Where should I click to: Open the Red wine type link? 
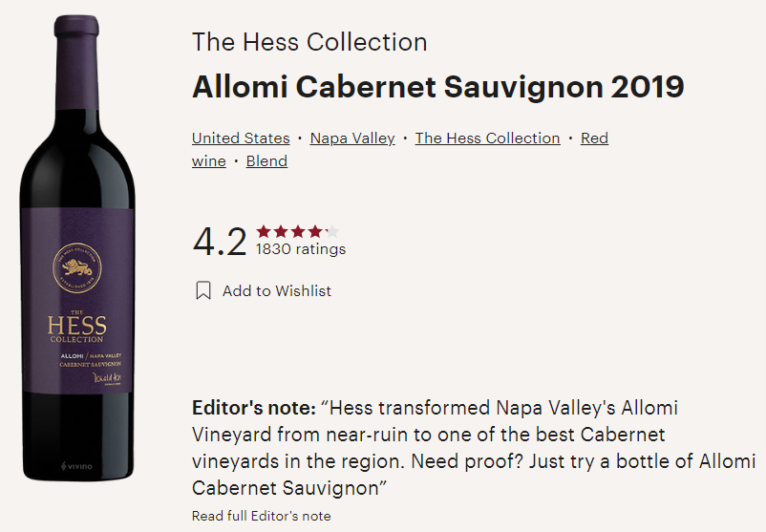pyautogui.click(x=594, y=138)
